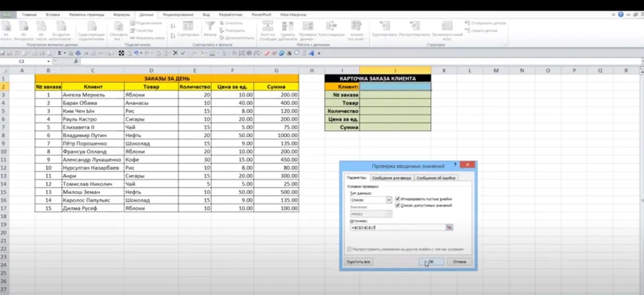Open the File tab

click(7, 15)
